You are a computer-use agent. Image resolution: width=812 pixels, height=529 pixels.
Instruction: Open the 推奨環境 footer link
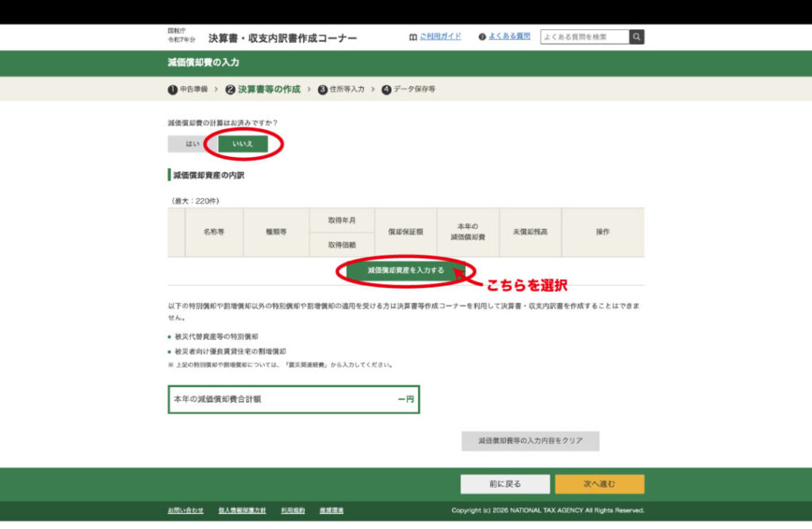point(331,510)
